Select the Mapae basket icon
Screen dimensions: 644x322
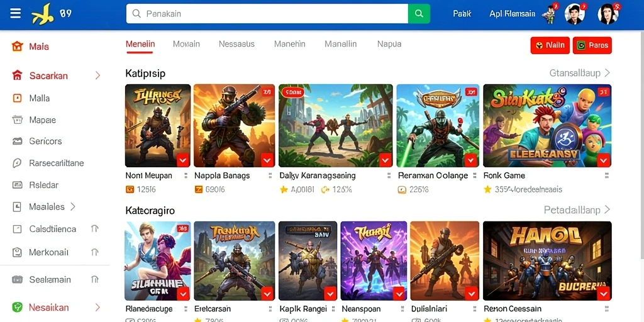[17, 120]
